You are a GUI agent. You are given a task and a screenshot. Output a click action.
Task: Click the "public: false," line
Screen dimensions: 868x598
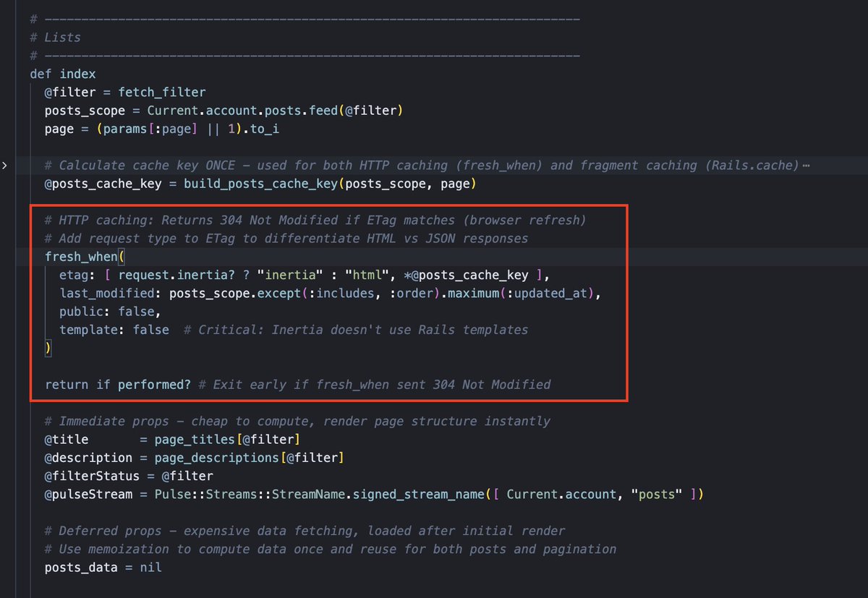point(111,312)
